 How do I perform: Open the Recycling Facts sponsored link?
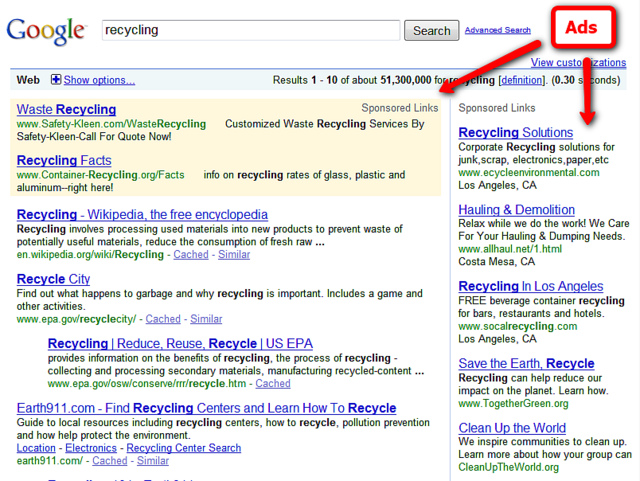pos(64,160)
